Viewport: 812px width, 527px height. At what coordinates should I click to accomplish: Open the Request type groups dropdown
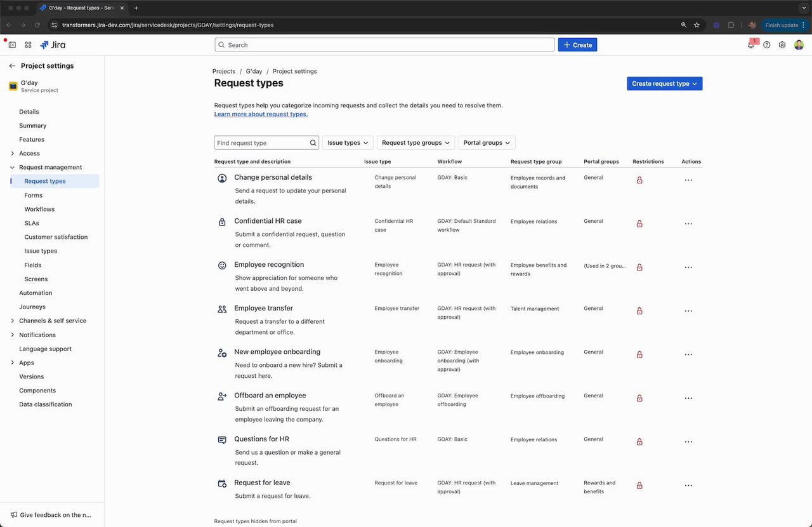click(416, 143)
